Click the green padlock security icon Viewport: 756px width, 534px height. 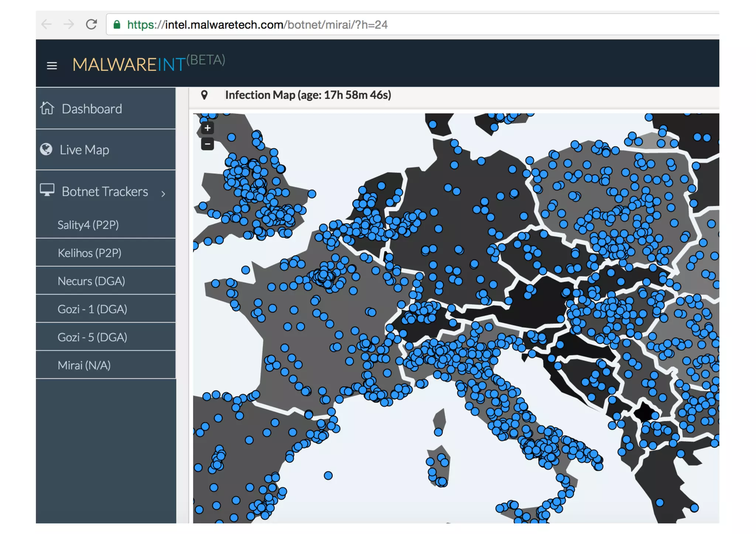[117, 25]
